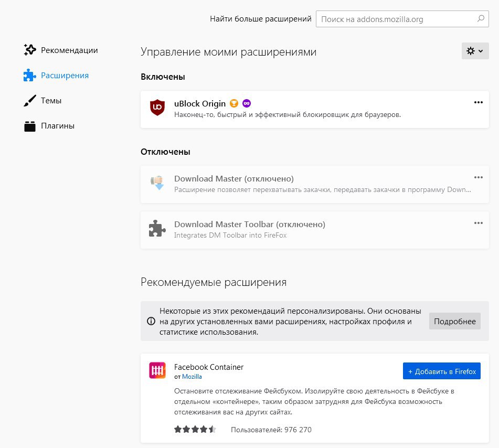
Task: Switch to the Темы sidebar section
Action: pyautogui.click(x=43, y=101)
